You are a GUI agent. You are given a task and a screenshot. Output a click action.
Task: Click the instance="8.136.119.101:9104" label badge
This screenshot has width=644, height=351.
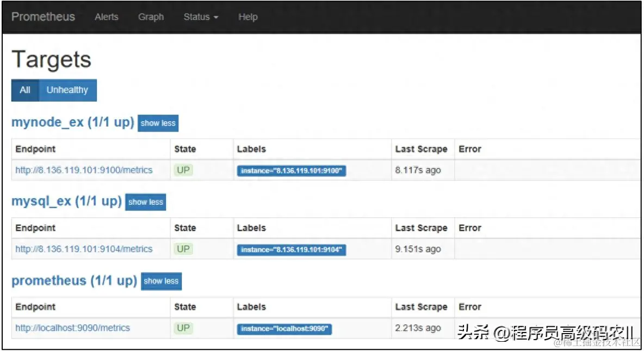coord(291,250)
